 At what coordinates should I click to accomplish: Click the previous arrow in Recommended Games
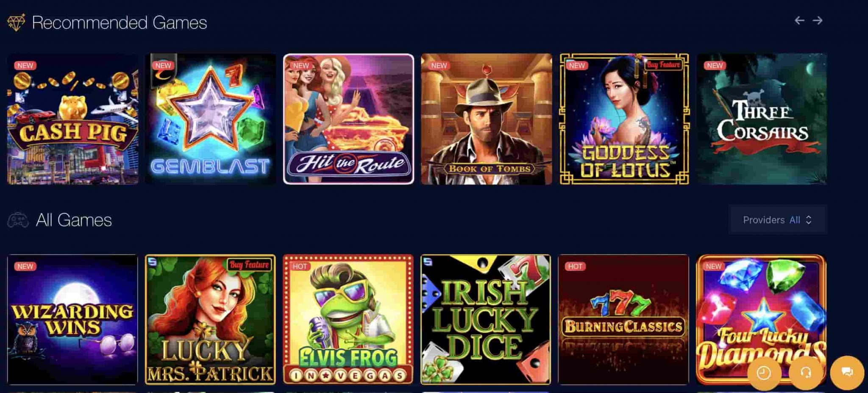(799, 20)
